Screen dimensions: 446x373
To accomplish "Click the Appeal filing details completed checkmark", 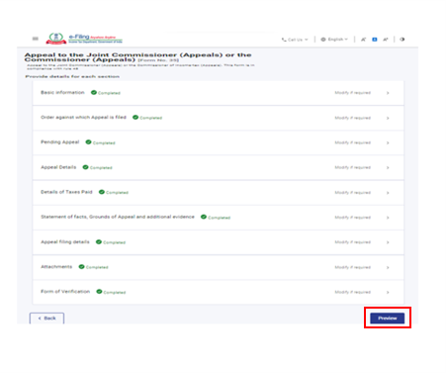I will pyautogui.click(x=99, y=242).
